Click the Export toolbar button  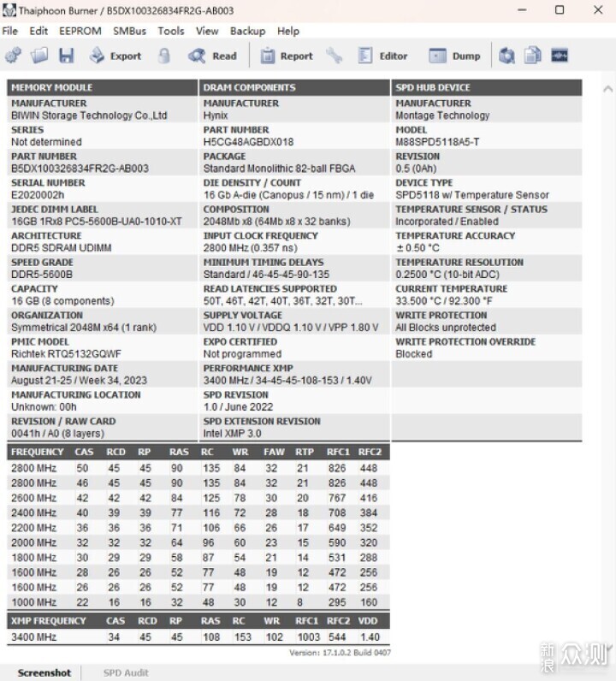[x=115, y=56]
